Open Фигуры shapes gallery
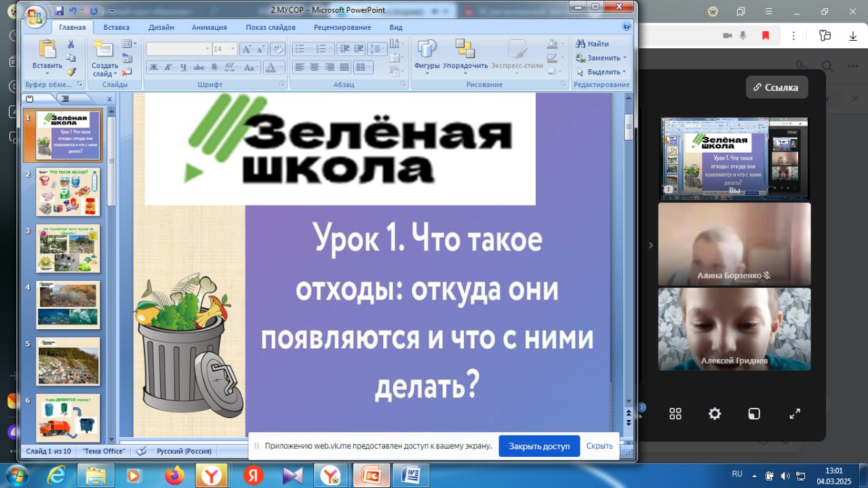 tap(427, 56)
